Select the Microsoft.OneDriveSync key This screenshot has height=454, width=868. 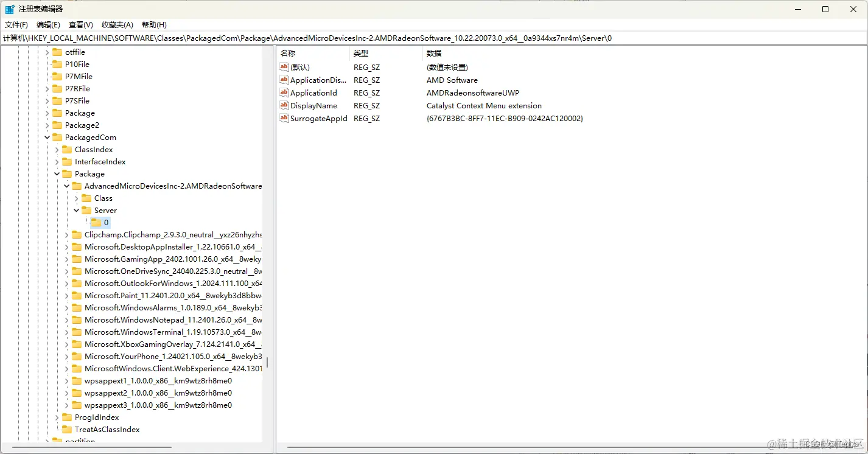tap(173, 271)
